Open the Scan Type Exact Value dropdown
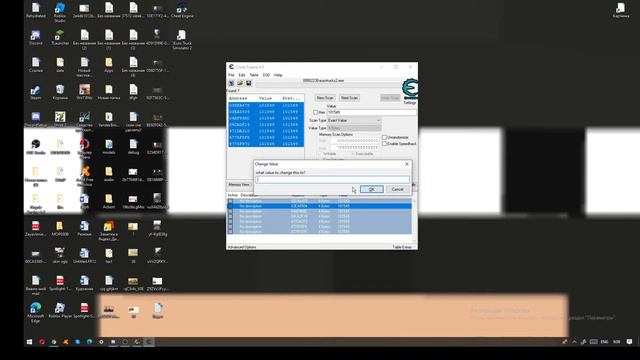This screenshot has width=640, height=360. point(354,120)
